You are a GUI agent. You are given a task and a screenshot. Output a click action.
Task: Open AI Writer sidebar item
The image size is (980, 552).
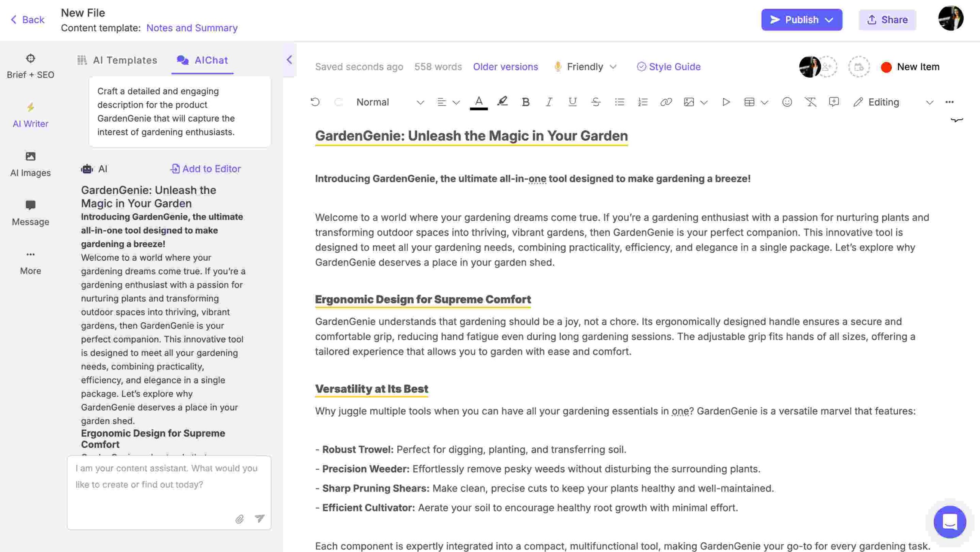30,115
